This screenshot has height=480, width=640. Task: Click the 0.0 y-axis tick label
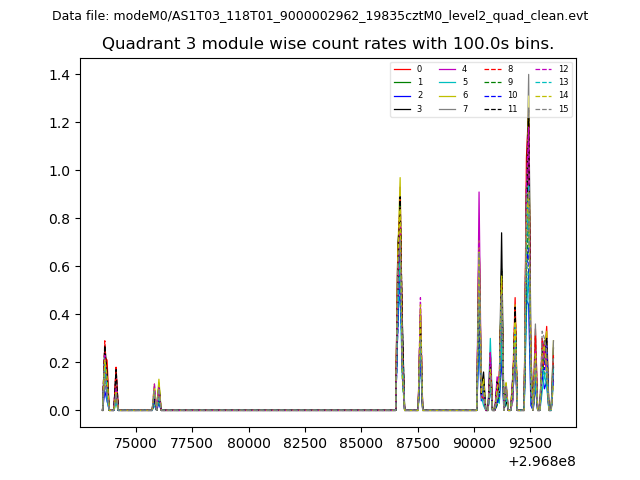pyautogui.click(x=62, y=411)
